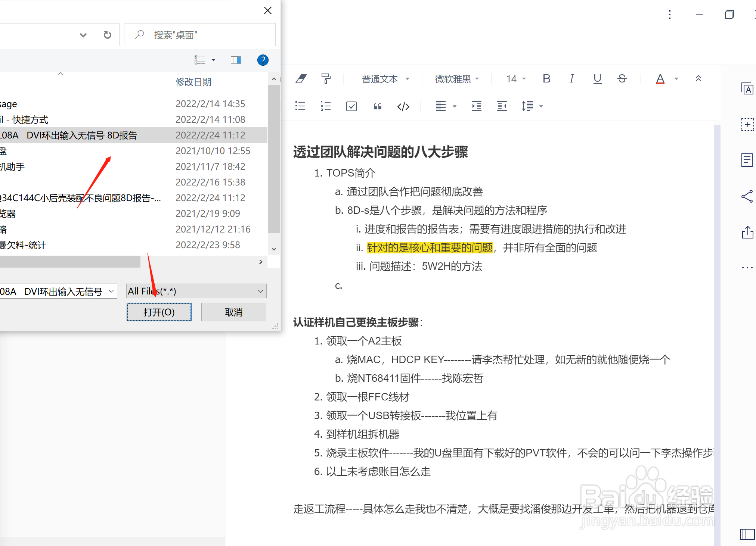Image resolution: width=756 pixels, height=546 pixels.
Task: Click the heading 认证样机自己更换主板步骤
Action: pyautogui.click(x=356, y=322)
